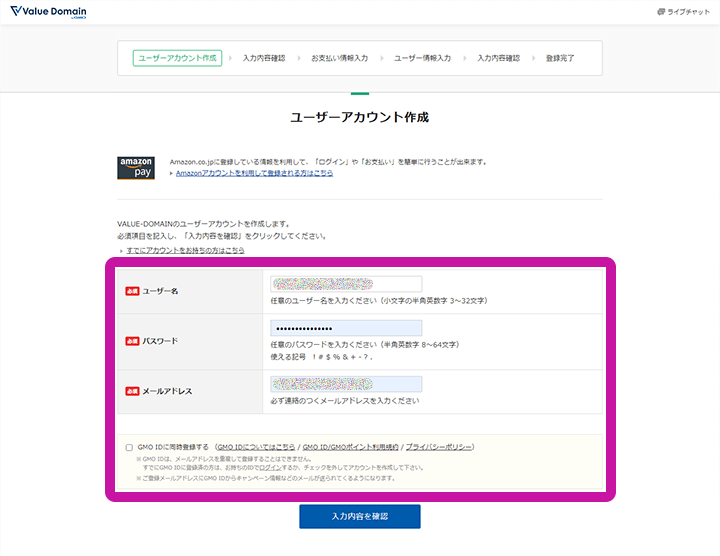Click into the パスワード field

[x=346, y=328]
